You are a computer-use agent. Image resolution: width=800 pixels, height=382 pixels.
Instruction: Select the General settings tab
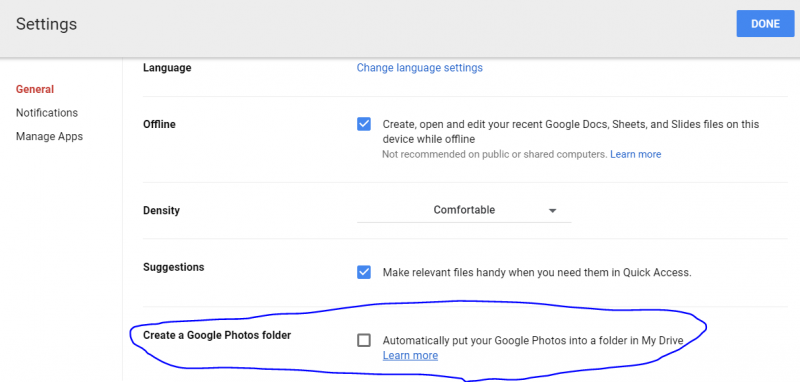coord(35,89)
